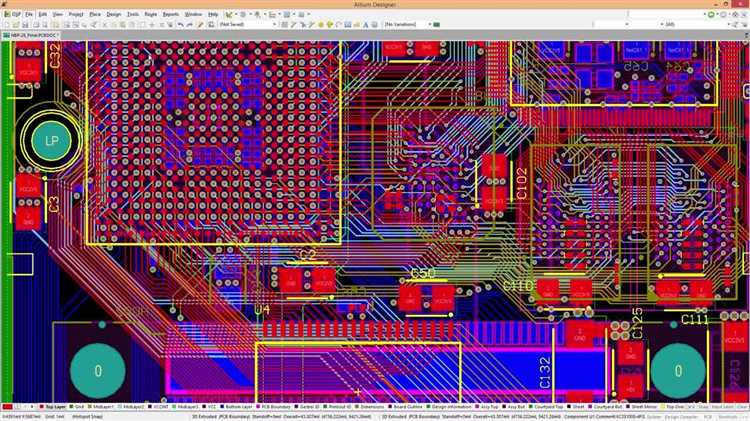This screenshot has height=421, width=750.
Task: Select the C125 designator text
Action: [637, 323]
